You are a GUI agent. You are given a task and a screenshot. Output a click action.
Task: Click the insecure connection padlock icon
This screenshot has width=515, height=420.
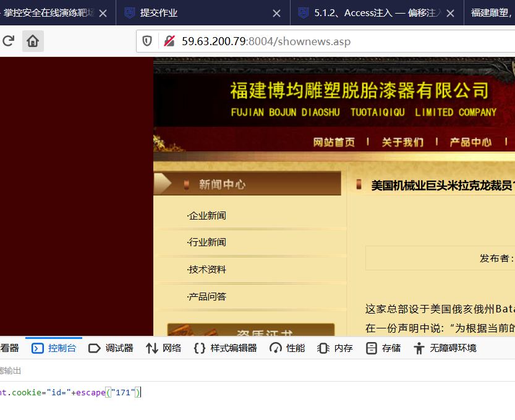(x=168, y=41)
